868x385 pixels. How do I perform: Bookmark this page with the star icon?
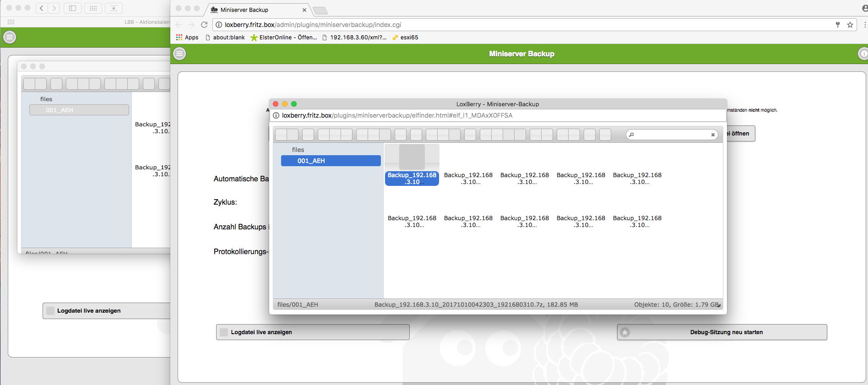tap(850, 25)
